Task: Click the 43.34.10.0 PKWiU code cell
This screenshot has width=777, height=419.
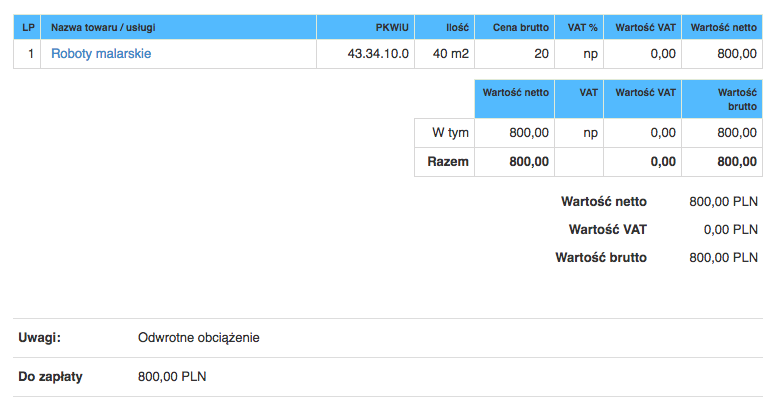Action: point(366,53)
